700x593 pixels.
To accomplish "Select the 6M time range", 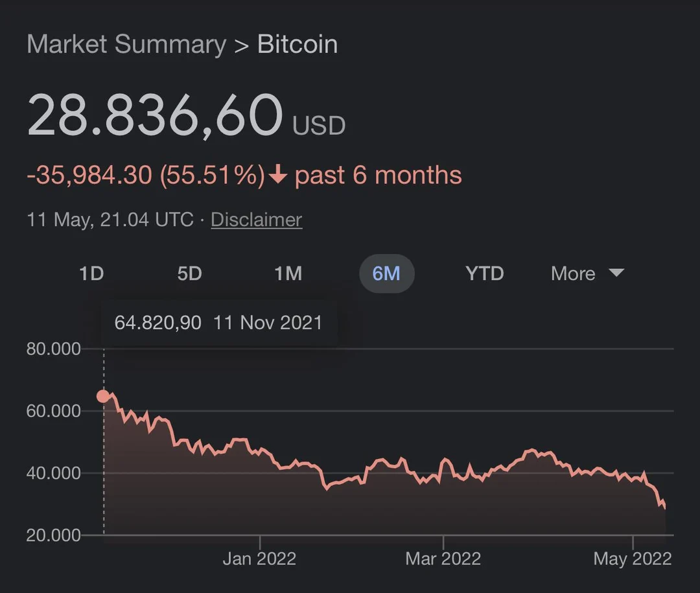I will pyautogui.click(x=387, y=273).
